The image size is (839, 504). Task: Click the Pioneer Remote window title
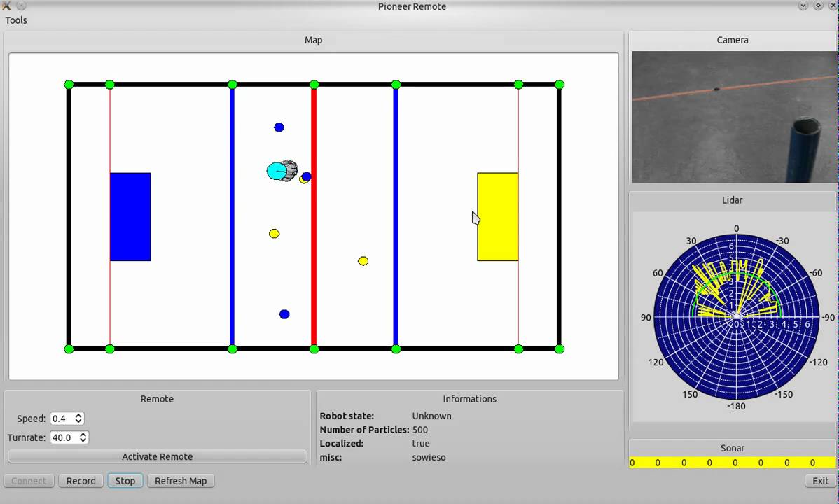pyautogui.click(x=412, y=6)
